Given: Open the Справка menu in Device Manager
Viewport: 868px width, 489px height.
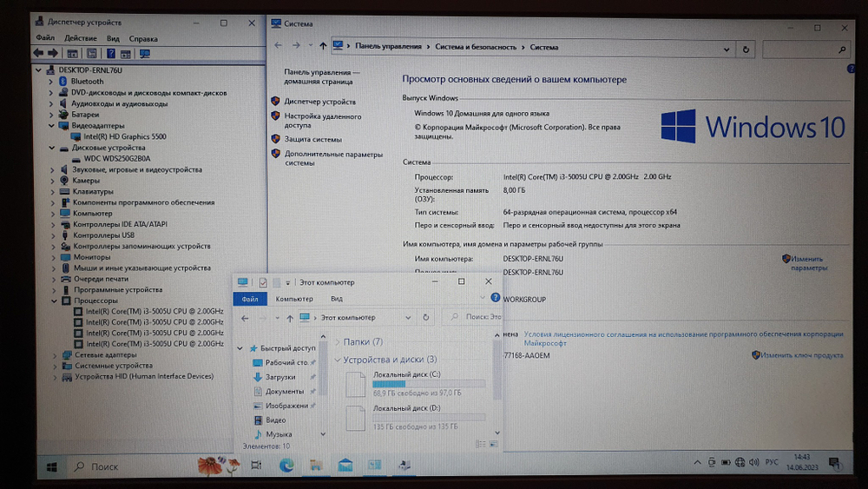Looking at the screenshot, I should pyautogui.click(x=143, y=39).
